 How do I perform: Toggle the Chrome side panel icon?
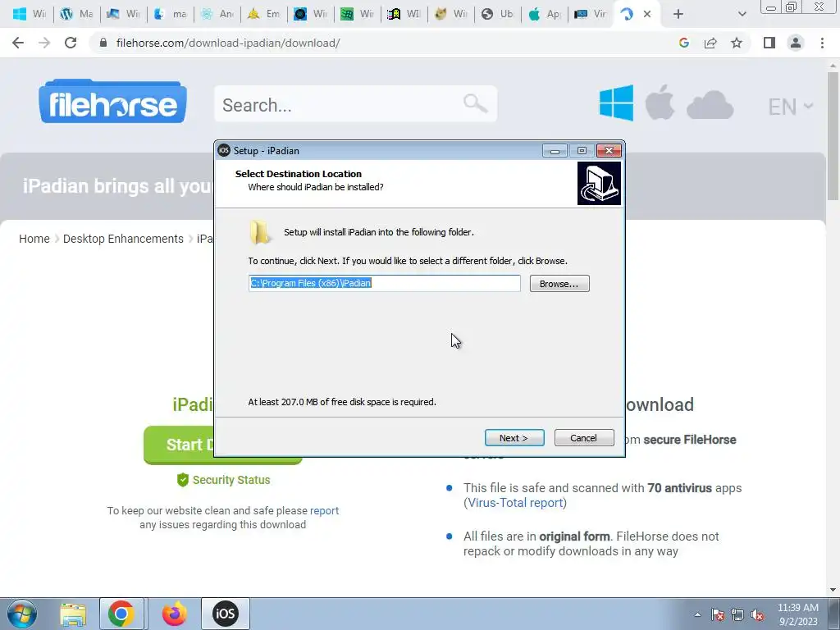tap(769, 43)
